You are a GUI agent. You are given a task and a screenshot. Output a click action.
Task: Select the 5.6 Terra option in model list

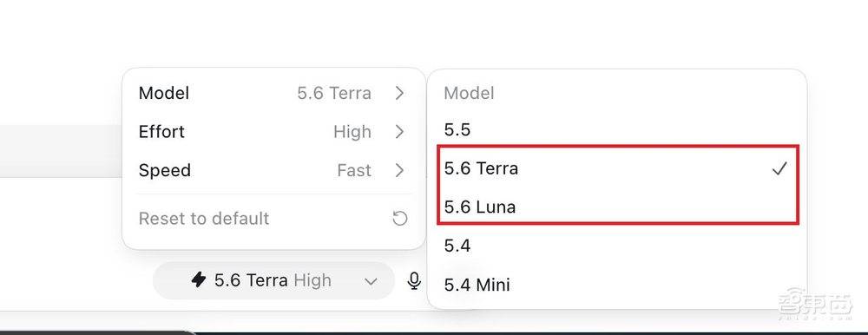[x=617, y=168]
